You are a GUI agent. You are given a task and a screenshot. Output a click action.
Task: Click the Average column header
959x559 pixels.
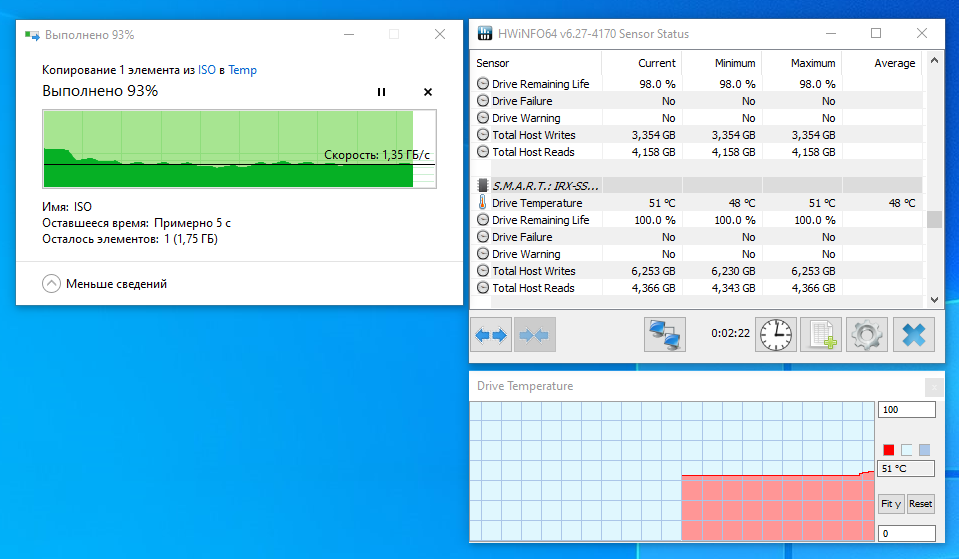click(882, 63)
